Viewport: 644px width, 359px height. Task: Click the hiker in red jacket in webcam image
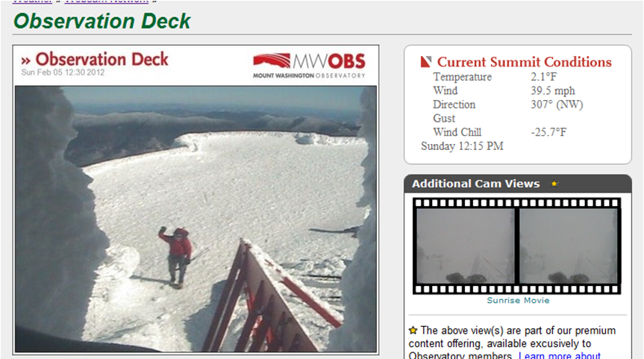[x=177, y=256]
